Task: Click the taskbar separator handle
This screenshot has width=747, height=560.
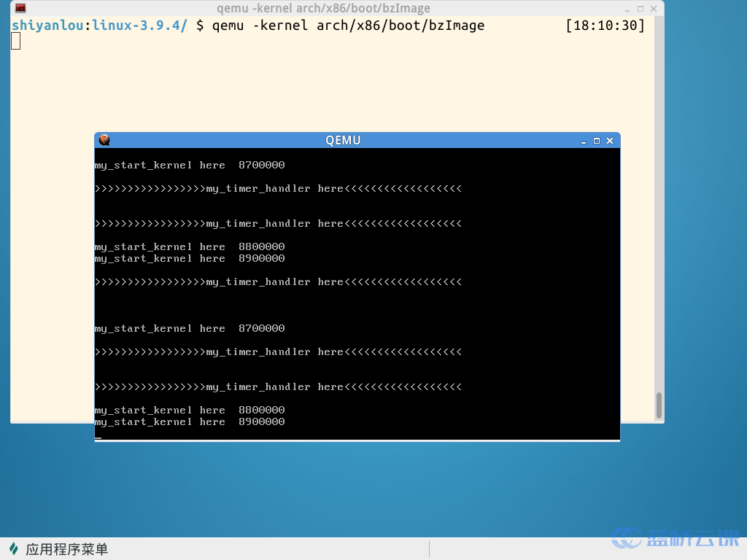Action: (429, 549)
